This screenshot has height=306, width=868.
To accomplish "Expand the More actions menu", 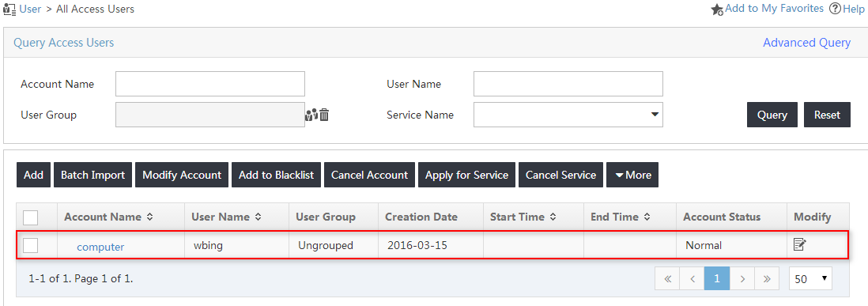I will pos(632,175).
